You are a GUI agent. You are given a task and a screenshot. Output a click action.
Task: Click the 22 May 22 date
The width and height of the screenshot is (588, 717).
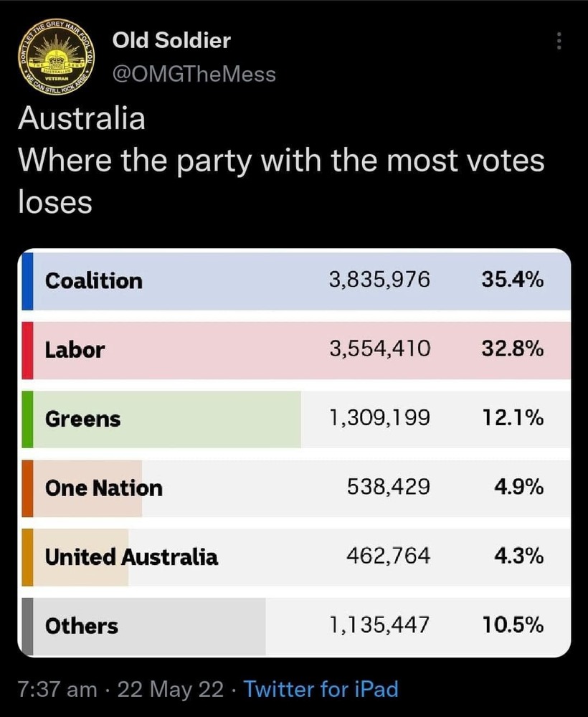click(170, 690)
